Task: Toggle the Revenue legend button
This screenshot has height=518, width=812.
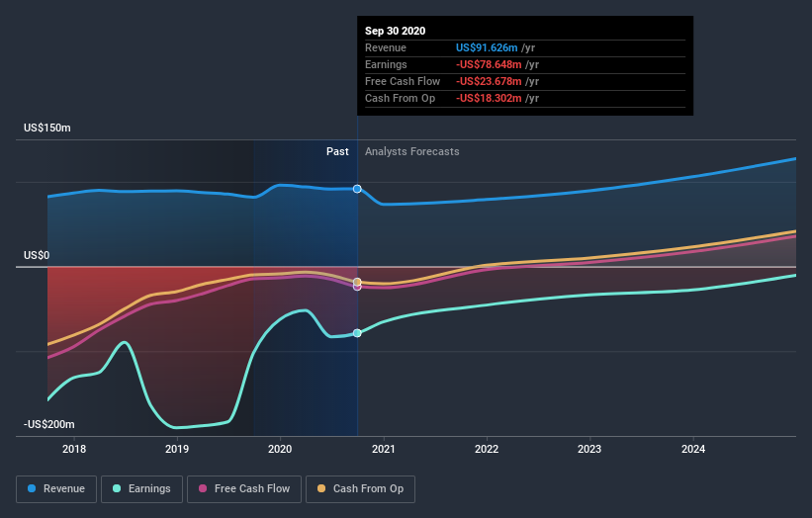Action: tap(56, 489)
